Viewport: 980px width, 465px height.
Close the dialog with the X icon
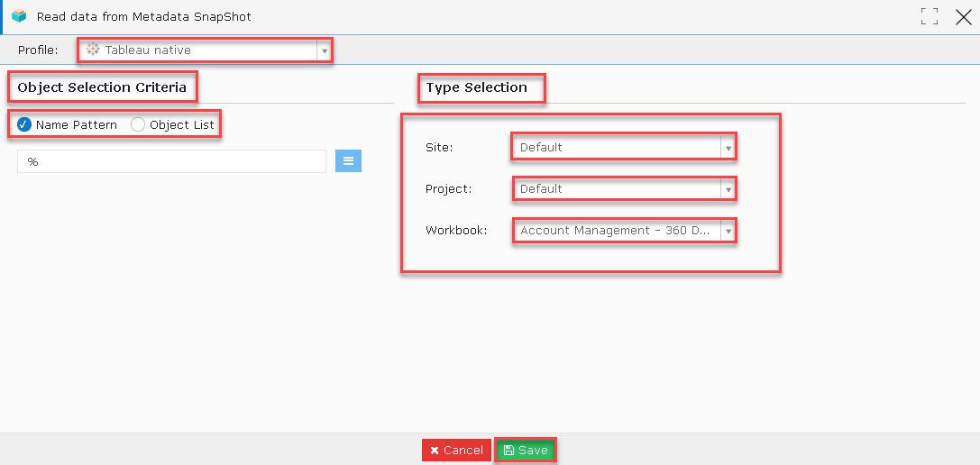[x=963, y=17]
